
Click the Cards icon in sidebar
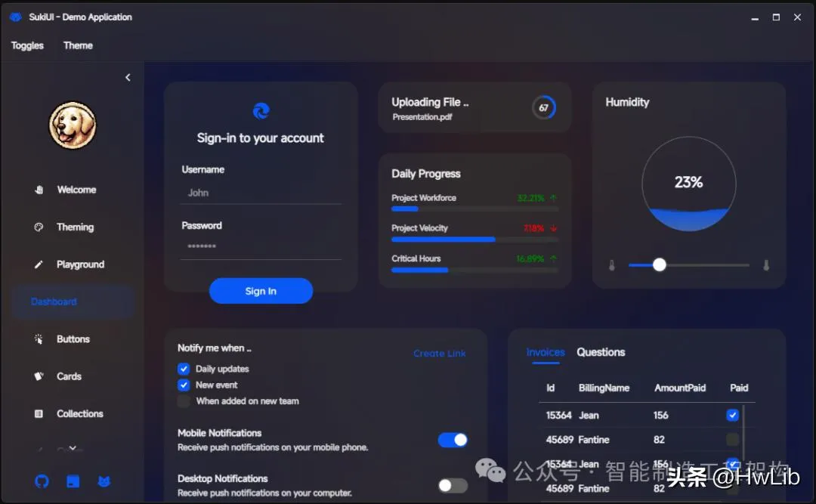[x=39, y=376]
